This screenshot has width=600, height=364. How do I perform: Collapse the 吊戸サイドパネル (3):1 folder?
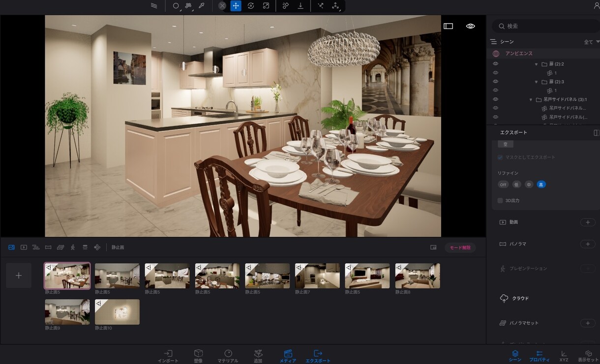pos(531,99)
